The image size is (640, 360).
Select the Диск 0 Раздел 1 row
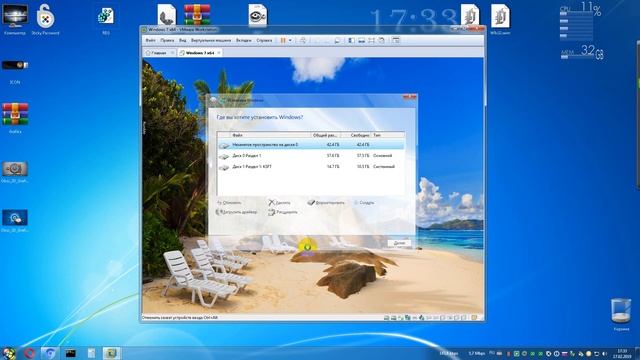point(311,156)
